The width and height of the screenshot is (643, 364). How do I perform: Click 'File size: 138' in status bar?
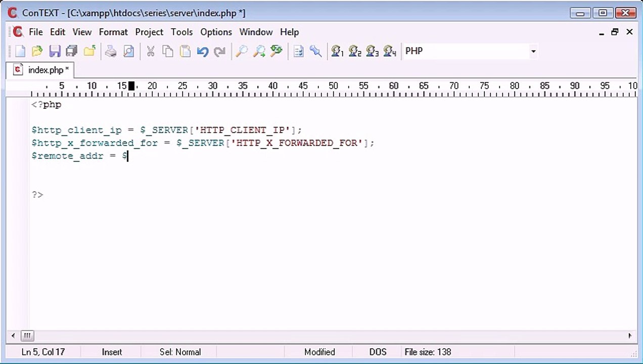[x=428, y=352]
